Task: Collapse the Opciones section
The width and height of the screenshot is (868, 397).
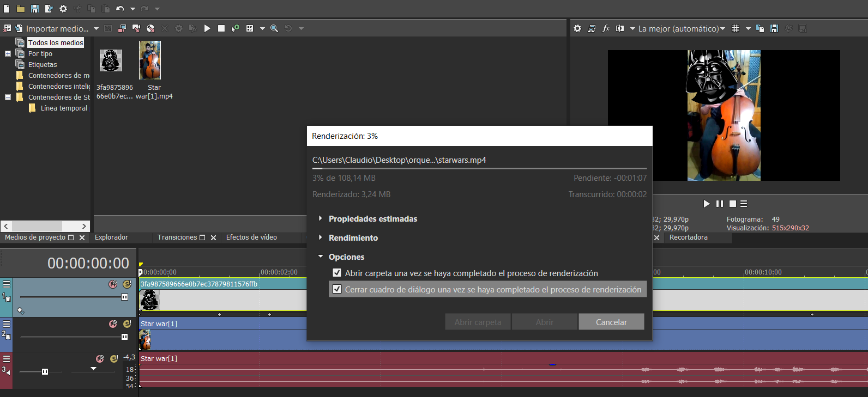Action: click(321, 256)
